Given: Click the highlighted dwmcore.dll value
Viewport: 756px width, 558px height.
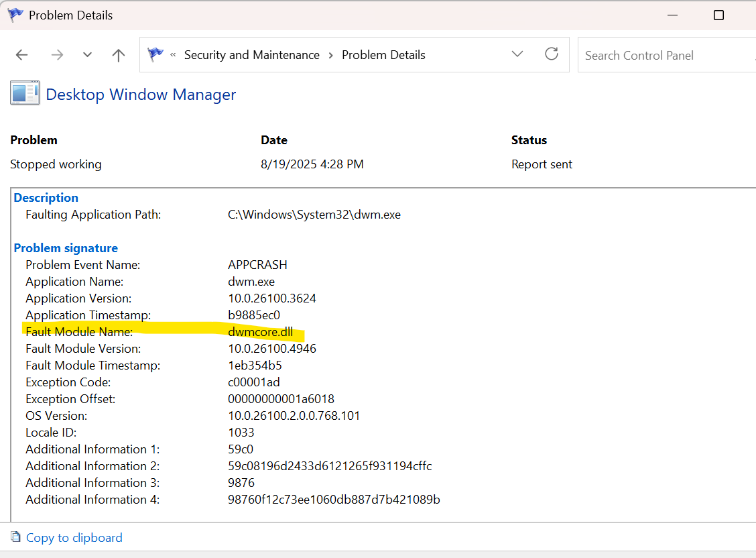Looking at the screenshot, I should tap(260, 332).
